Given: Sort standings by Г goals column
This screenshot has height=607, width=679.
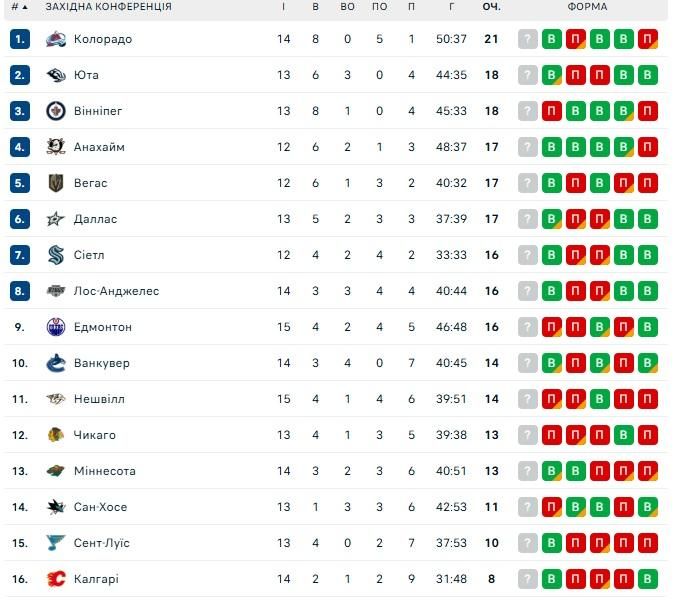Looking at the screenshot, I should point(452,7).
